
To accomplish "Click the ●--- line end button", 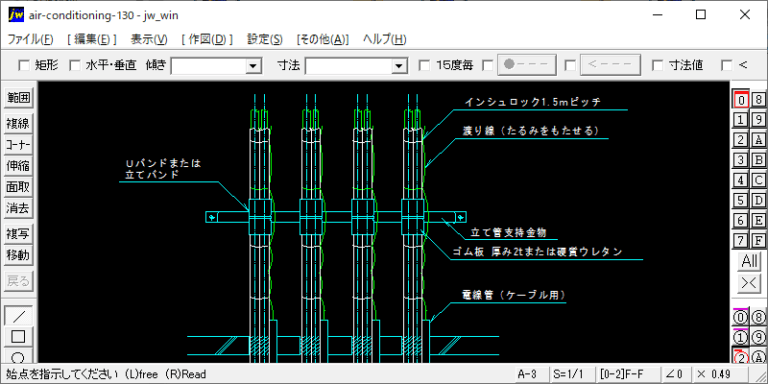I will (x=527, y=65).
